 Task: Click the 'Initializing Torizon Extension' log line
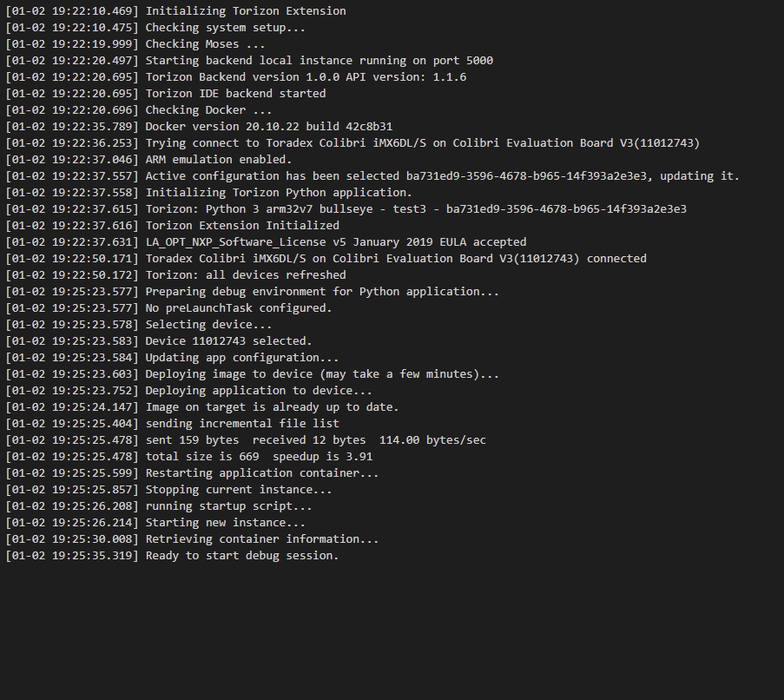coord(175,11)
